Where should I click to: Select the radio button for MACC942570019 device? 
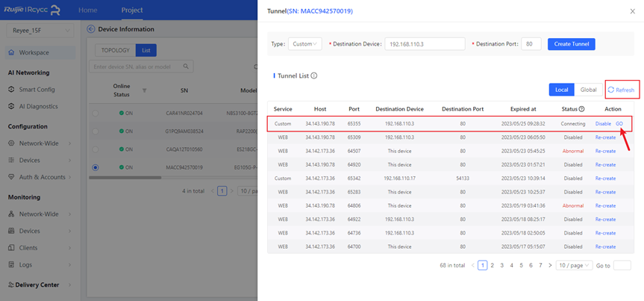[95, 167]
